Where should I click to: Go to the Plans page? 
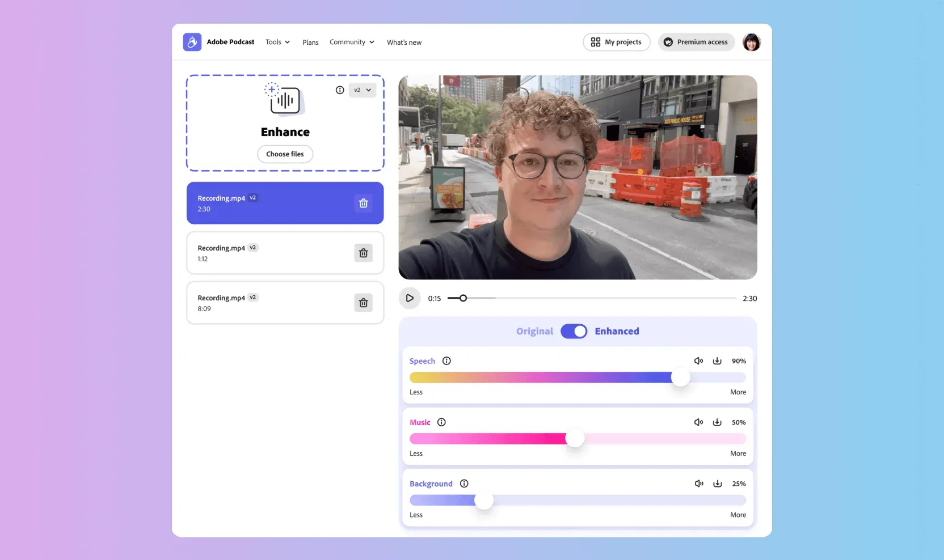[310, 43]
